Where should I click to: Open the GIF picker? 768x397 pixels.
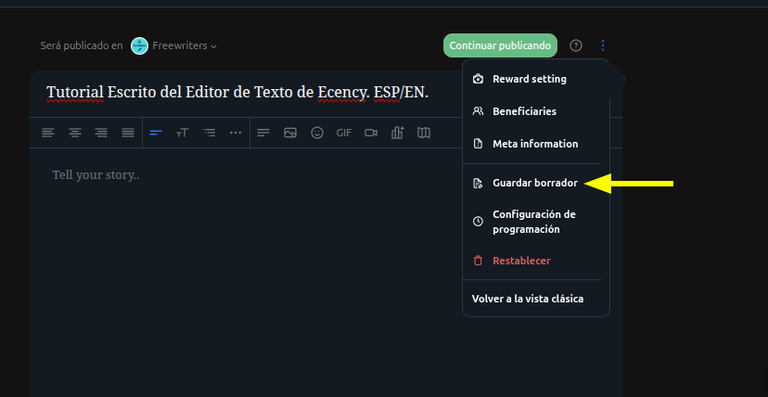[344, 133]
